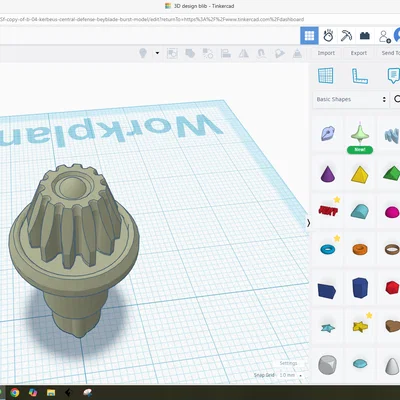Select the blue Torus shape
The height and width of the screenshot is (400, 400).
coord(328,249)
